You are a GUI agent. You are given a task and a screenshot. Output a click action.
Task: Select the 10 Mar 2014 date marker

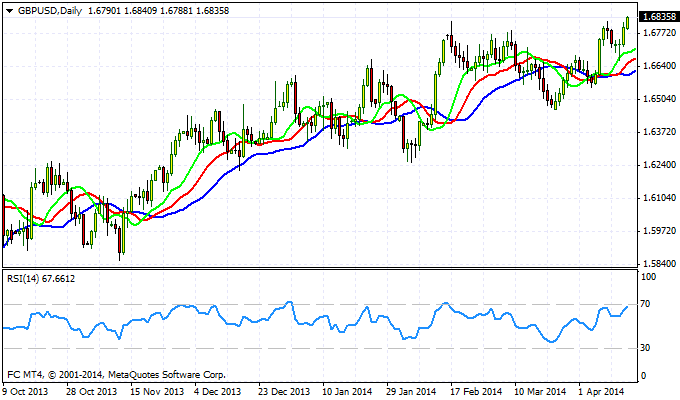point(540,392)
